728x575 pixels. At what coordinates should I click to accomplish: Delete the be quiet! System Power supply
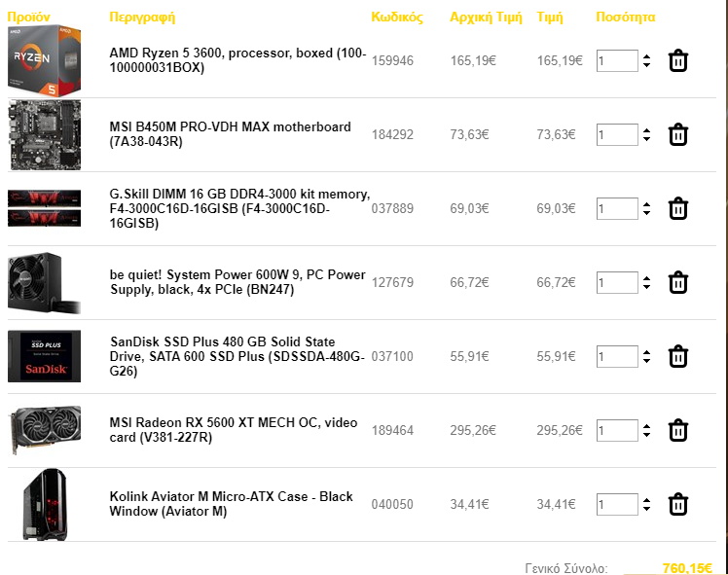[677, 282]
